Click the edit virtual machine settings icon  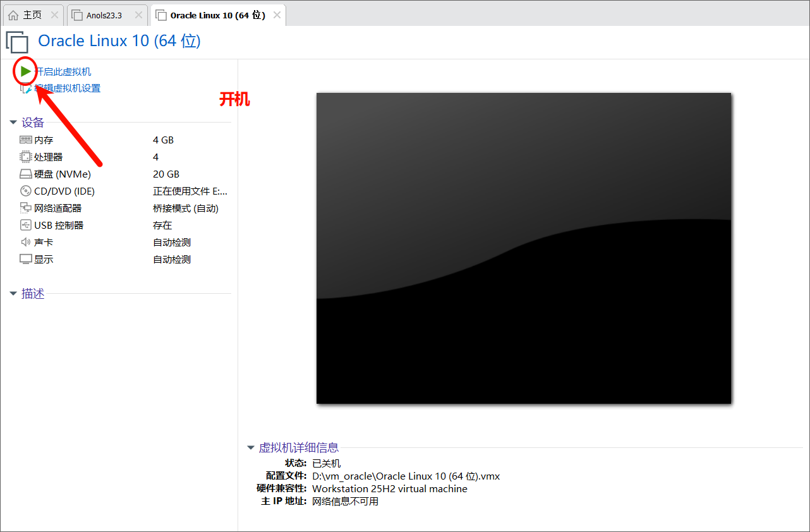click(x=25, y=89)
